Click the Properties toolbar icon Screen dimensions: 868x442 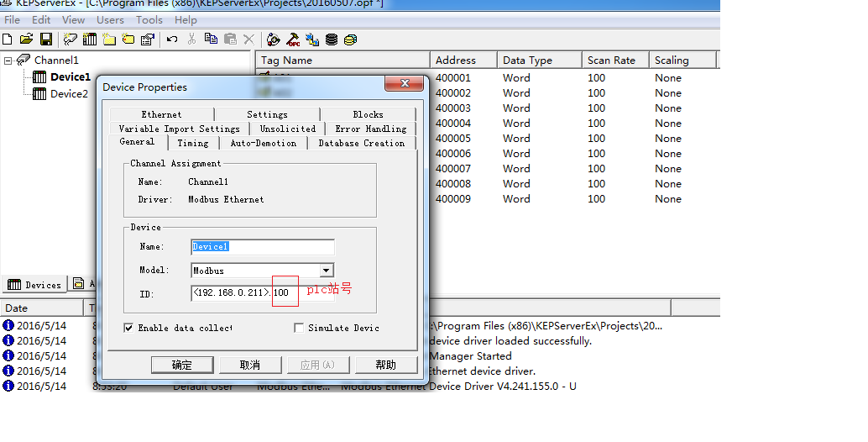147,39
